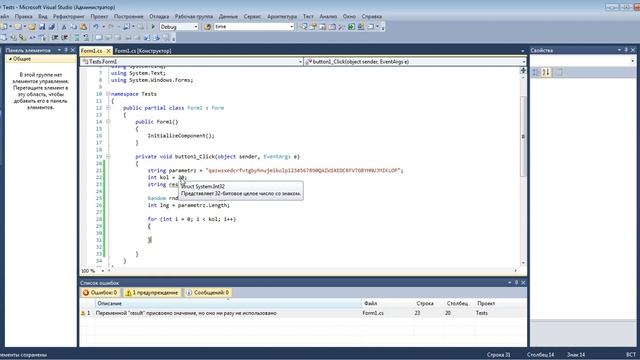Image resolution: width=640 pixels, height=360 pixels.
Task: Open the Рефакторинг menu
Action: tap(69, 16)
